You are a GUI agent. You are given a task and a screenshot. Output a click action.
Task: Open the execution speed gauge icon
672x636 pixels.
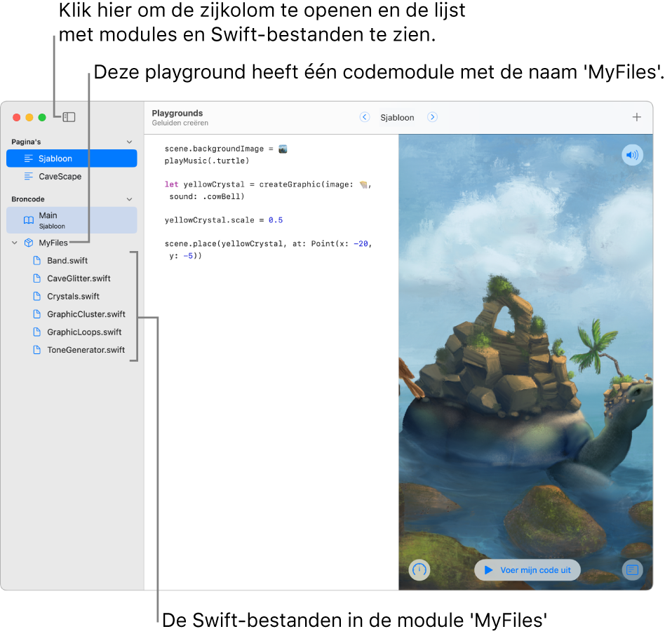tap(419, 570)
